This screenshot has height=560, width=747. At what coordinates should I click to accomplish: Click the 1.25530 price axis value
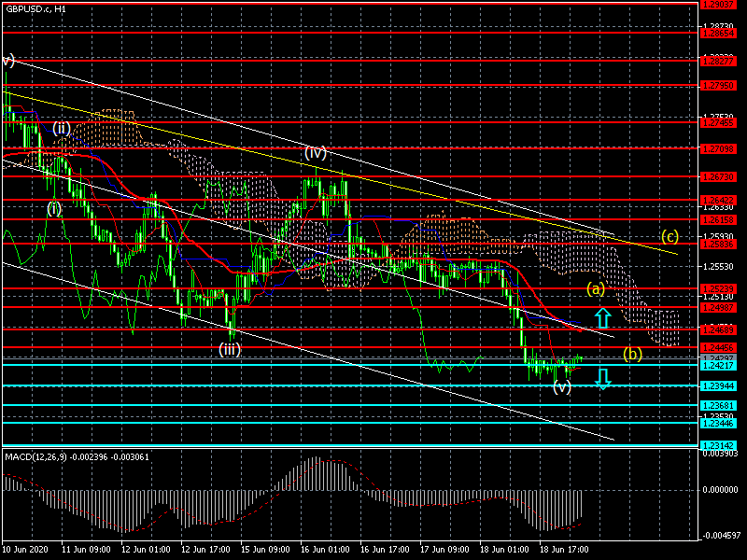pyautogui.click(x=718, y=267)
